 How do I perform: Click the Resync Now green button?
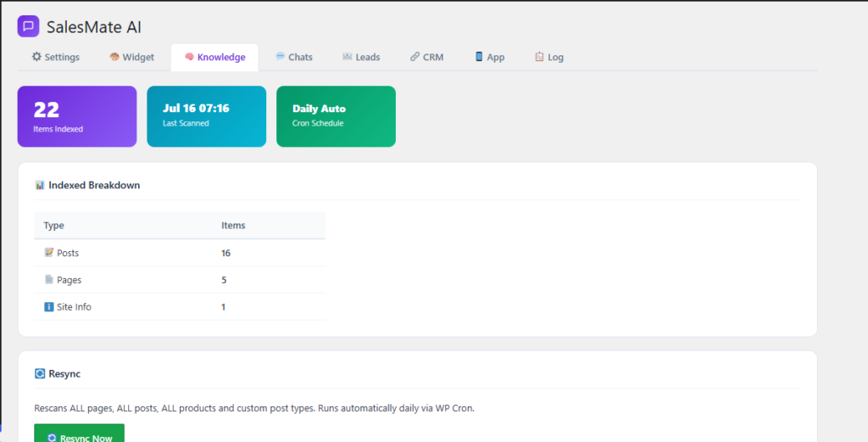click(79, 435)
